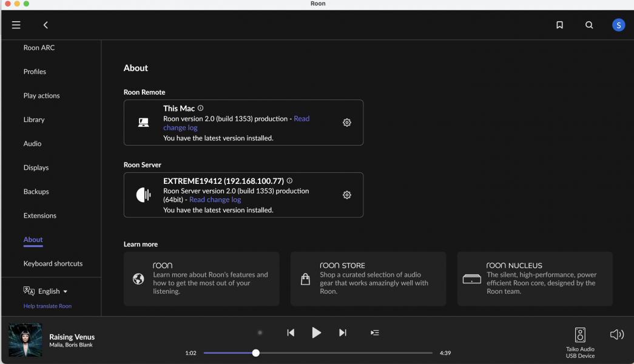Image resolution: width=634 pixels, height=364 pixels.
Task: Go back with the back arrow
Action: [x=46, y=25]
